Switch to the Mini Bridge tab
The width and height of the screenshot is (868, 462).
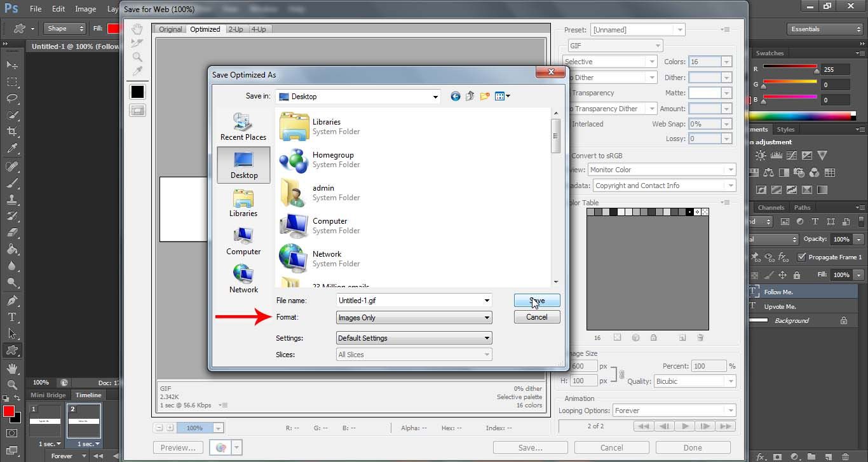pyautogui.click(x=48, y=395)
